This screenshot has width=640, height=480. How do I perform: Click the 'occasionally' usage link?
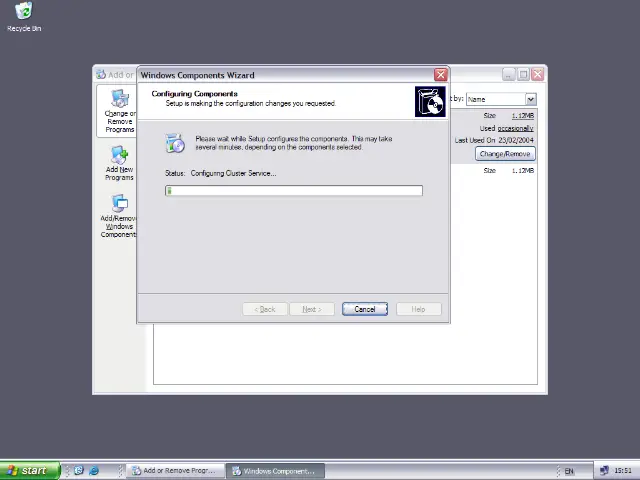click(515, 128)
